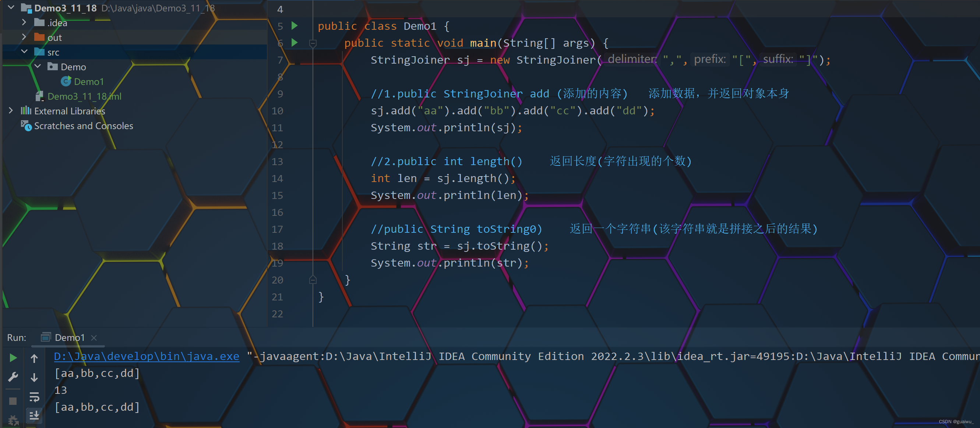Viewport: 980px width, 428px height.
Task: Click the Stop process square icon
Action: (x=13, y=400)
